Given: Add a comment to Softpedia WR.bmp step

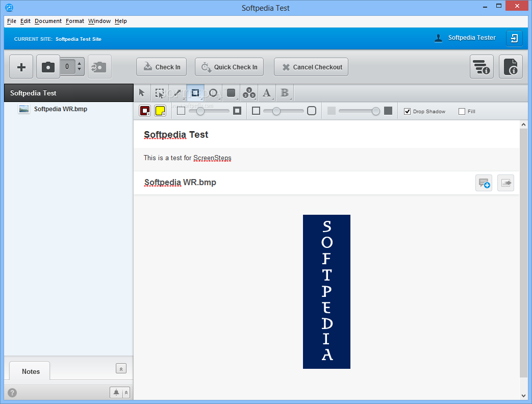Looking at the screenshot, I should (x=484, y=183).
